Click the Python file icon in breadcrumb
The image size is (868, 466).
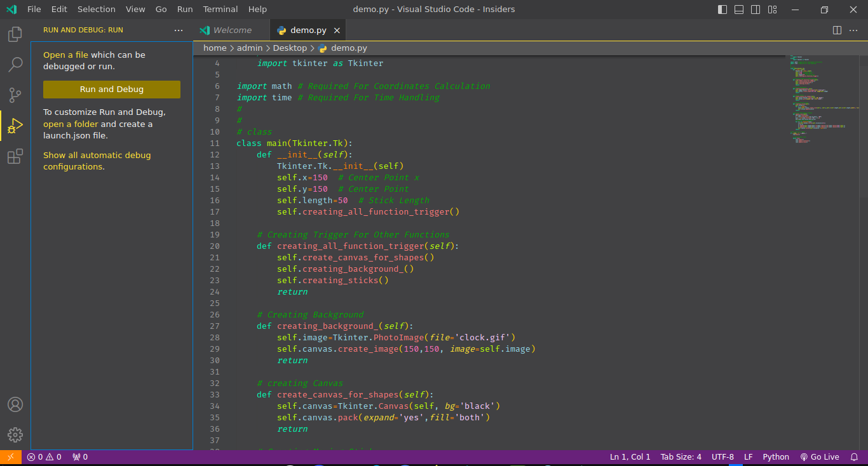pos(323,48)
